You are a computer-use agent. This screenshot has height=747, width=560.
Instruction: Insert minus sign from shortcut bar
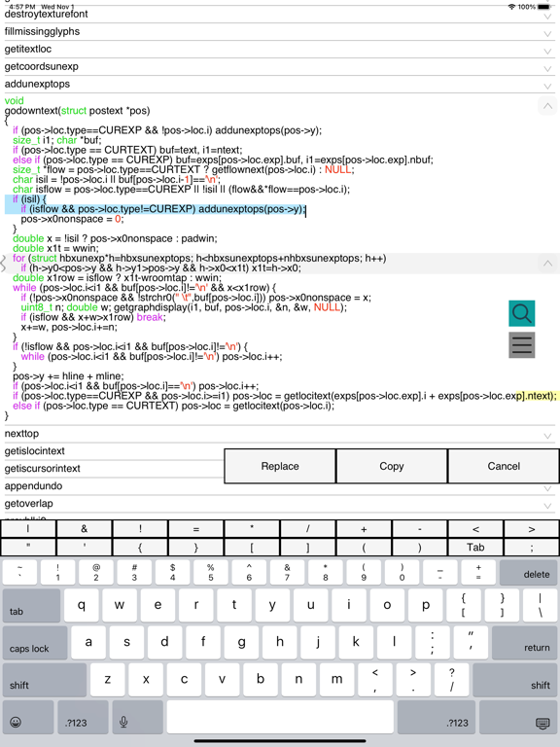click(420, 529)
